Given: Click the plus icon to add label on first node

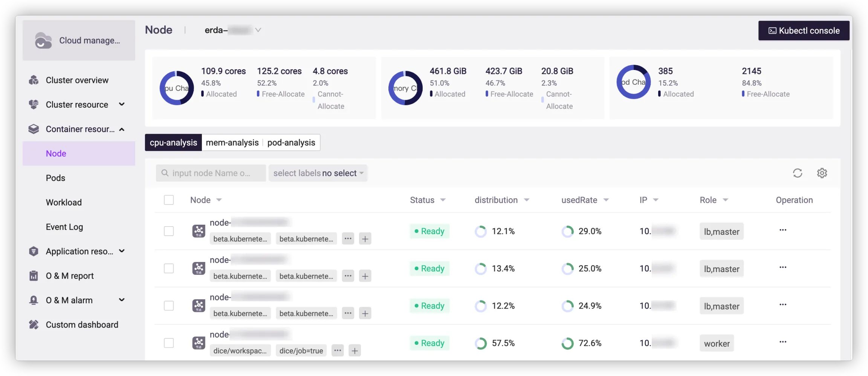Looking at the screenshot, I should [x=365, y=239].
